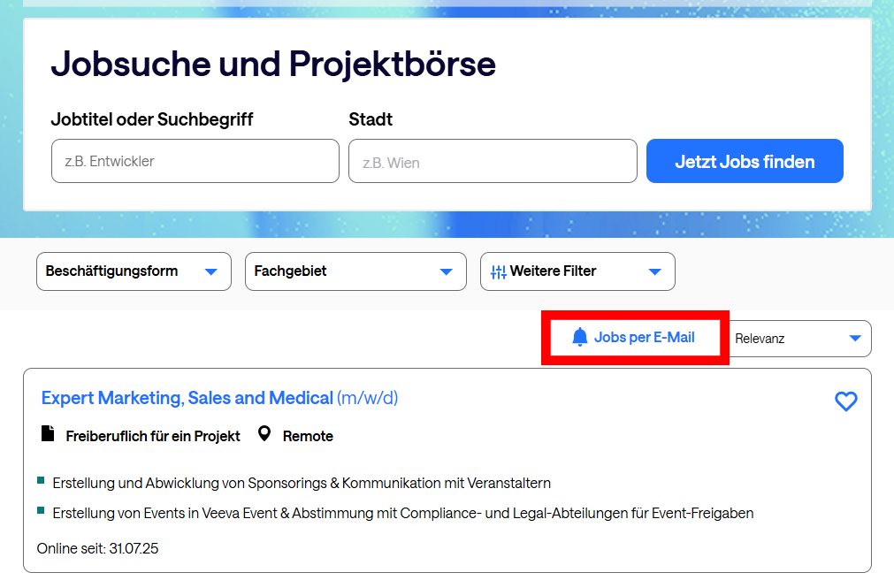Save the job with the heart icon
Image resolution: width=894 pixels, height=588 pixels.
[846, 401]
